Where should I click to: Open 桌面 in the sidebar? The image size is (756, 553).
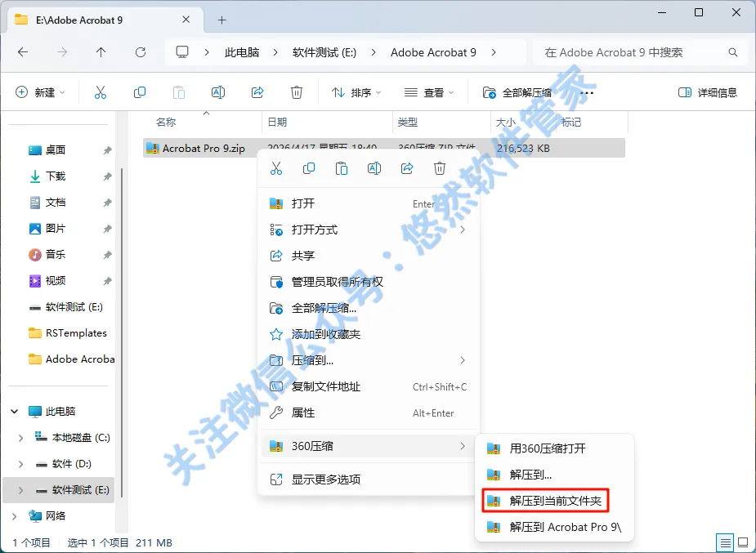tap(55, 149)
